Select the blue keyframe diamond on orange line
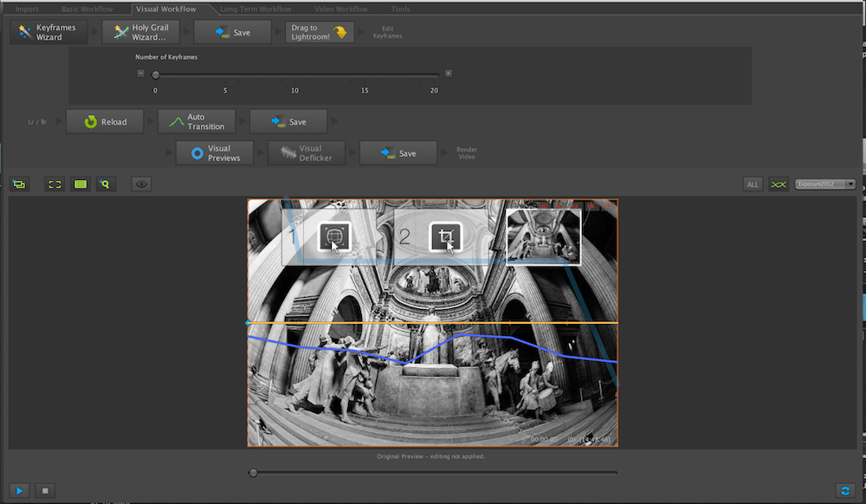This screenshot has width=866, height=504. tap(248, 322)
